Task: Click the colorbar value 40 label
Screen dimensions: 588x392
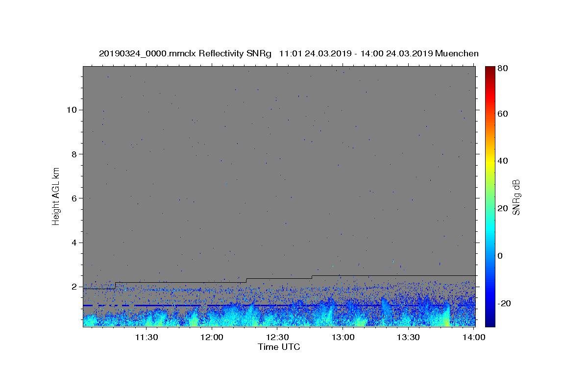Action: pos(502,161)
